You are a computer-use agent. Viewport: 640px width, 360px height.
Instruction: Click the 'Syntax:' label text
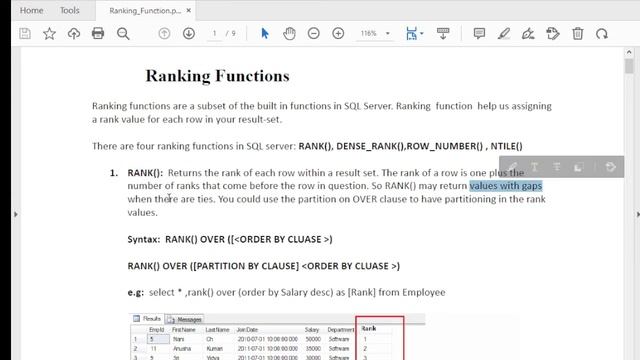(144, 239)
